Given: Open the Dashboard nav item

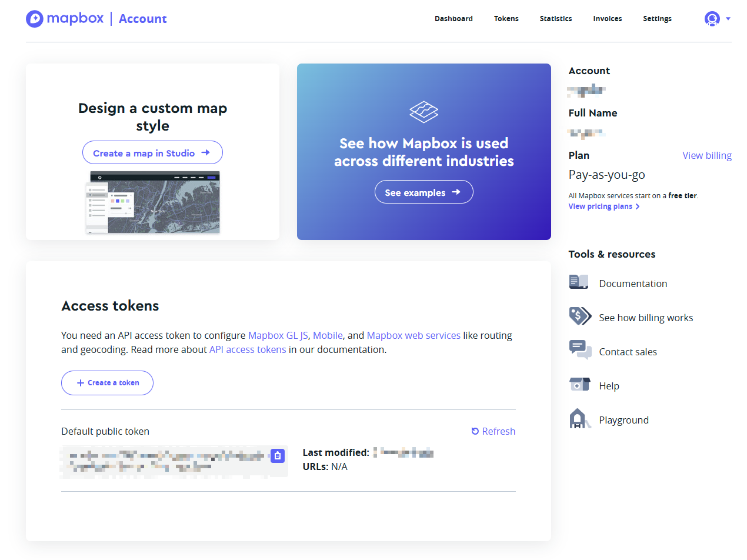Looking at the screenshot, I should (x=453, y=19).
